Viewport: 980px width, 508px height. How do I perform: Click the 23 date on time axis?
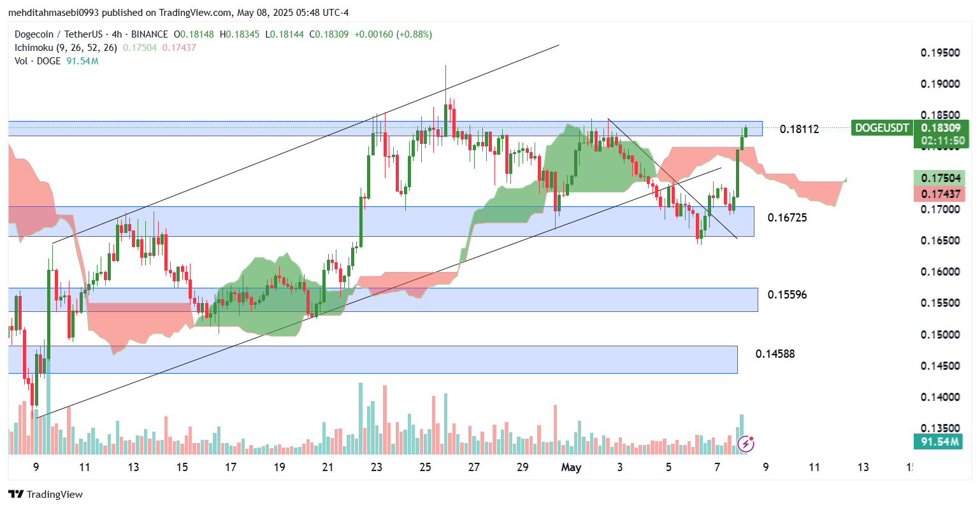click(x=377, y=468)
